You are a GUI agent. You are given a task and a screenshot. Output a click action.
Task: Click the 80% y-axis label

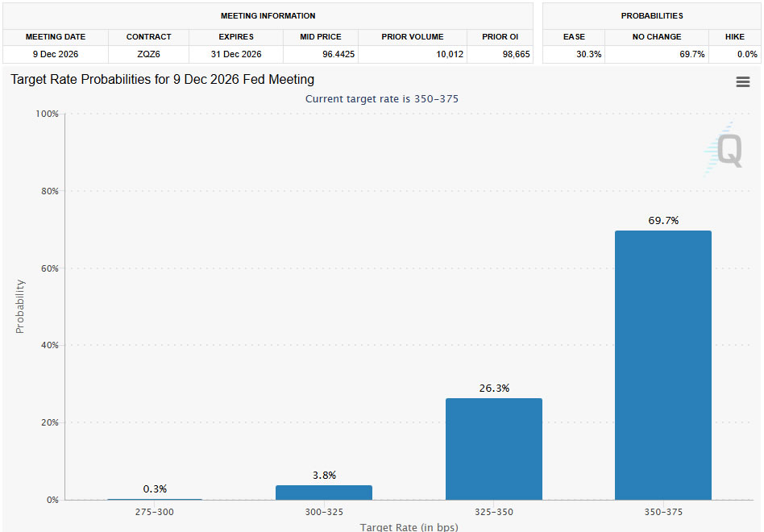pos(49,192)
